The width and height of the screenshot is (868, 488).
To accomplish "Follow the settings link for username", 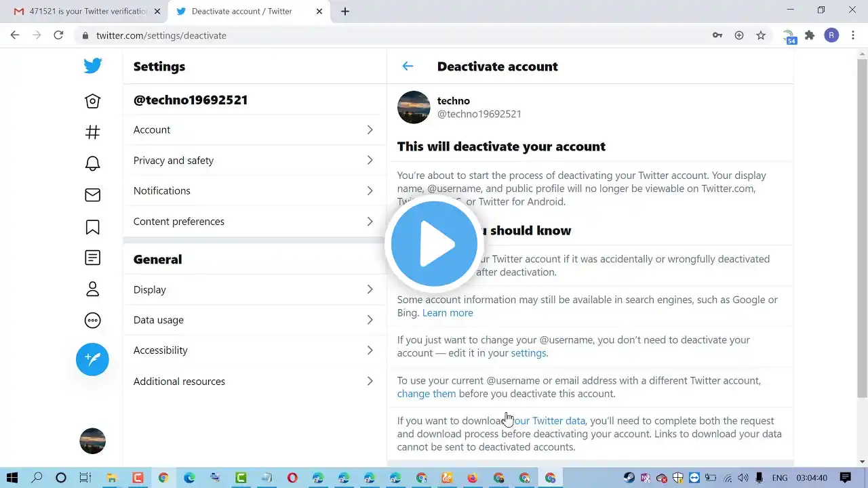I will point(528,353).
